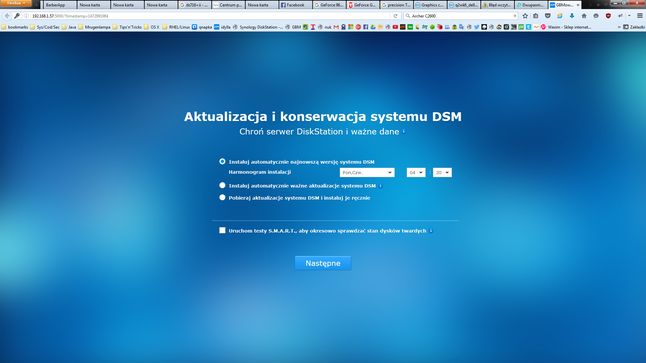646x363 pixels.
Task: Click the address bar URL field
Action: [210, 16]
